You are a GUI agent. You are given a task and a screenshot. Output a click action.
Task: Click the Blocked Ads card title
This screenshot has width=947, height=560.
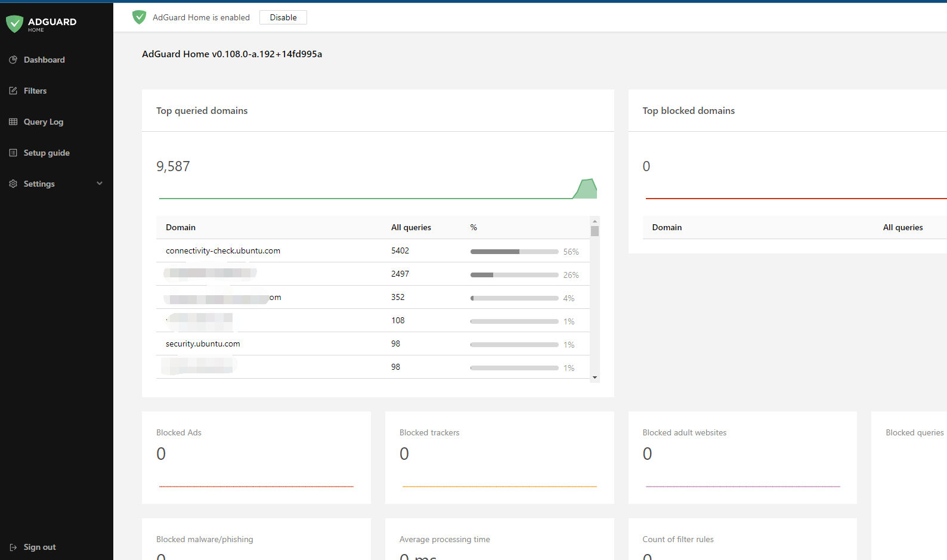point(179,432)
